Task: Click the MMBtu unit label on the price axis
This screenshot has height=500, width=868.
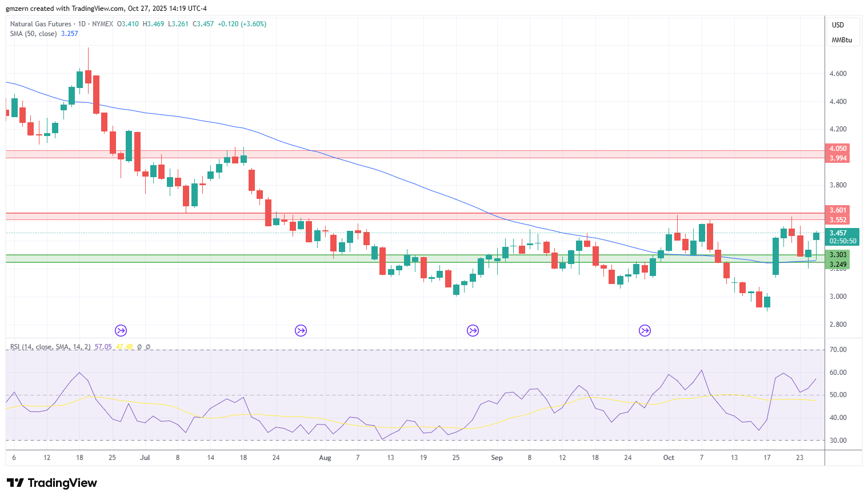Action: click(x=842, y=40)
